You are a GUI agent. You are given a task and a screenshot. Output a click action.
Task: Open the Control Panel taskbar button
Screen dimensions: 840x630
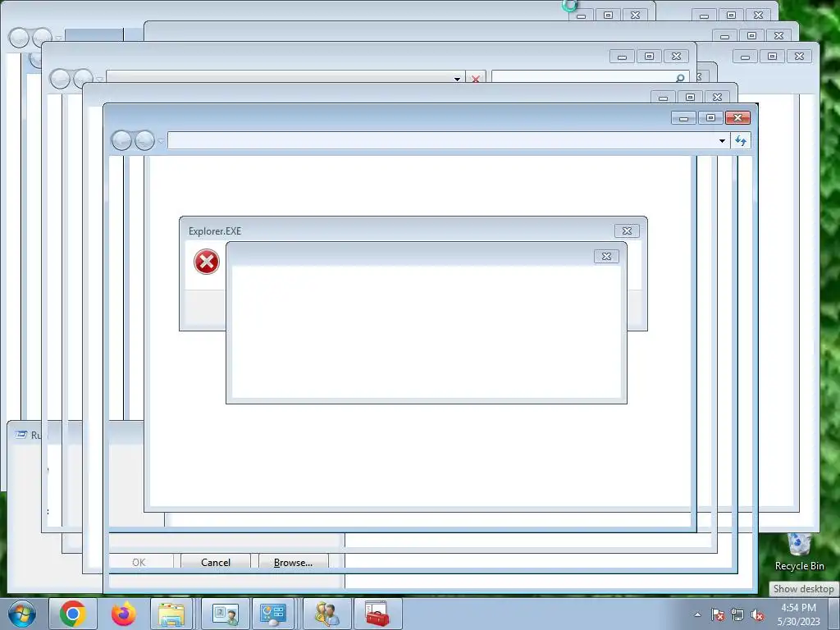(x=272, y=614)
